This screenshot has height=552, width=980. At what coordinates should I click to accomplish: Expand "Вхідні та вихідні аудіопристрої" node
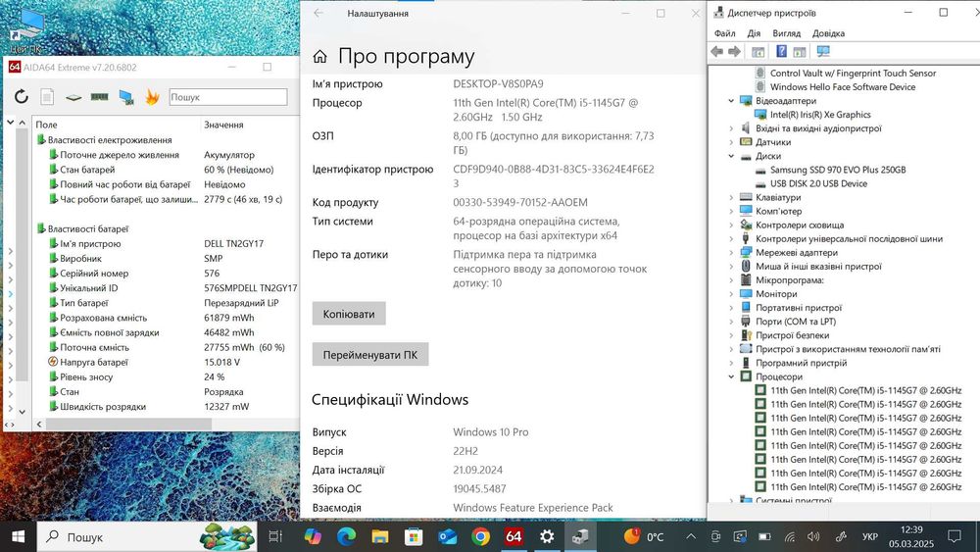[731, 128]
